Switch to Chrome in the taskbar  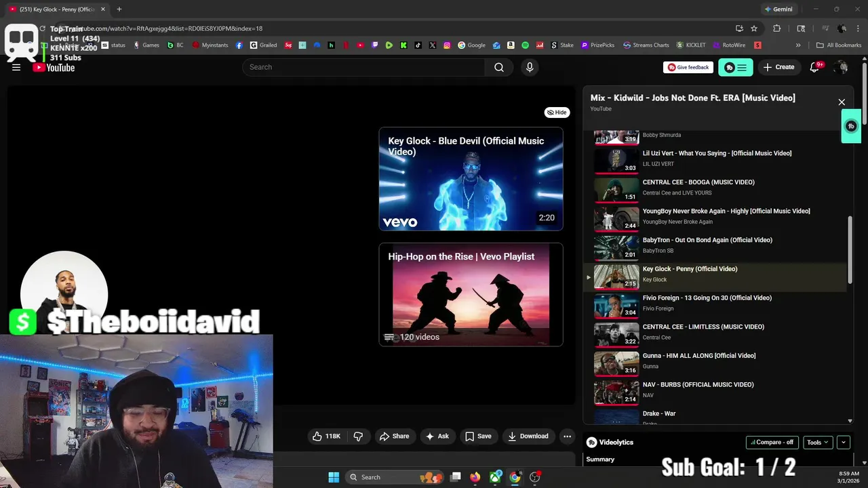(x=515, y=477)
